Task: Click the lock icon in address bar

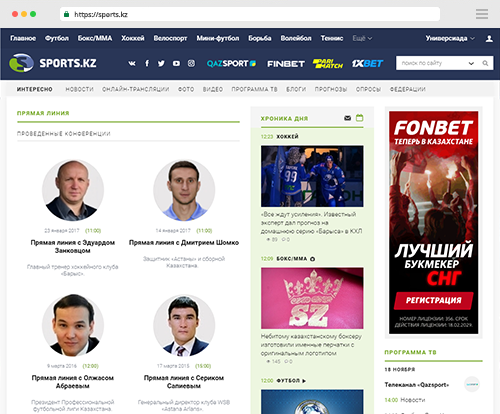Action: pyautogui.click(x=67, y=14)
